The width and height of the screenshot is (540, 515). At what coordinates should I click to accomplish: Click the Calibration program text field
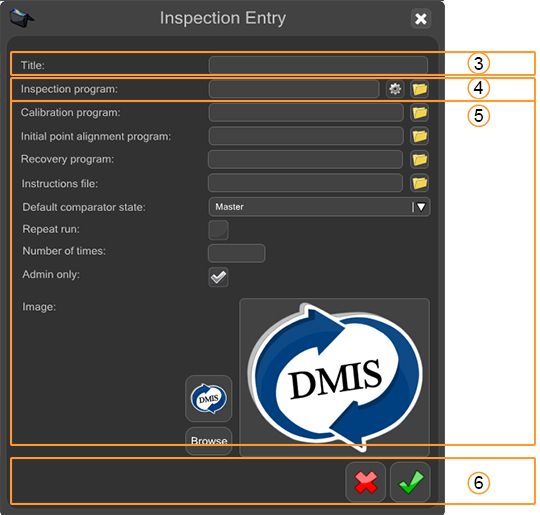[306, 113]
